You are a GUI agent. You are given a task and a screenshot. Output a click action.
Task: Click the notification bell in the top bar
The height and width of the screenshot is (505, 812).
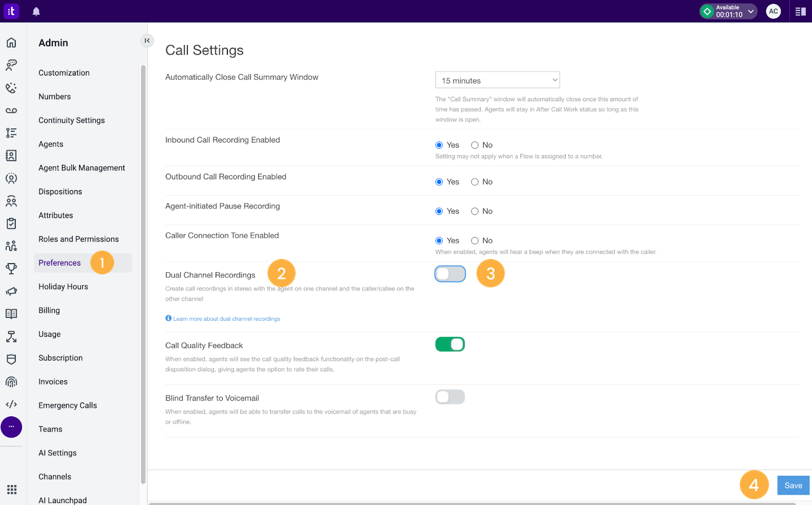coord(36,11)
